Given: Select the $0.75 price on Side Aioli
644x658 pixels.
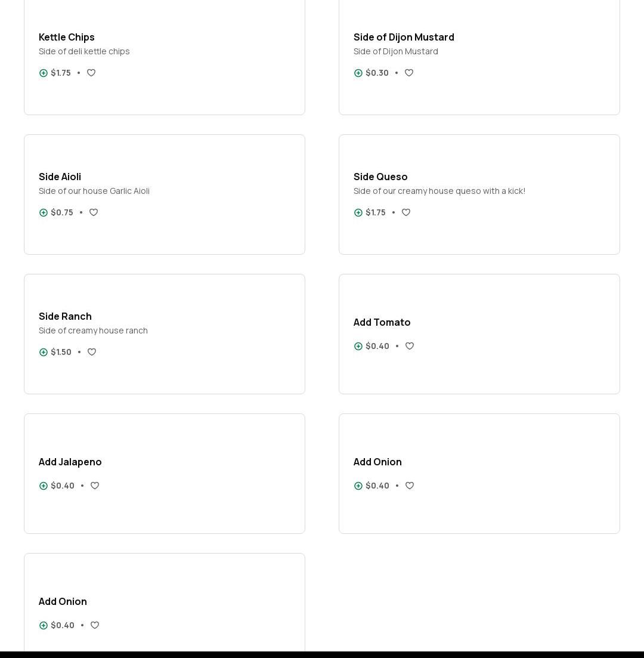Looking at the screenshot, I should click(x=62, y=212).
